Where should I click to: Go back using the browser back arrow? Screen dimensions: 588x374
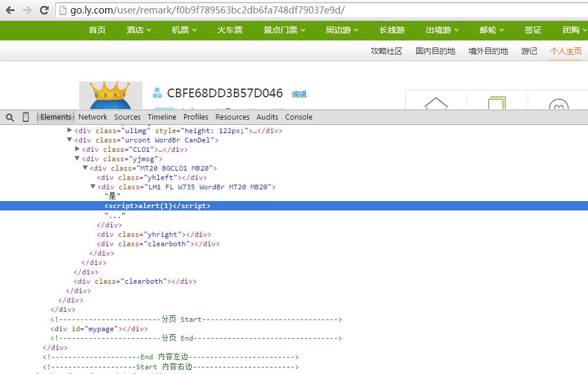[x=10, y=10]
